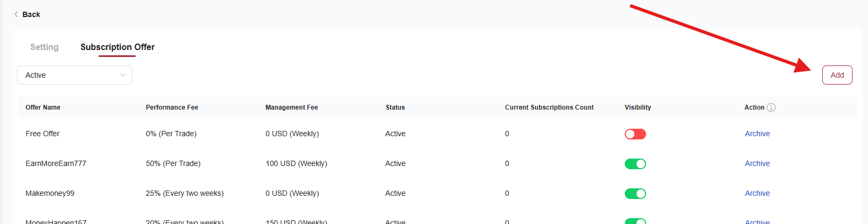Image resolution: width=868 pixels, height=224 pixels.
Task: Click the Offer Name column header
Action: click(43, 107)
